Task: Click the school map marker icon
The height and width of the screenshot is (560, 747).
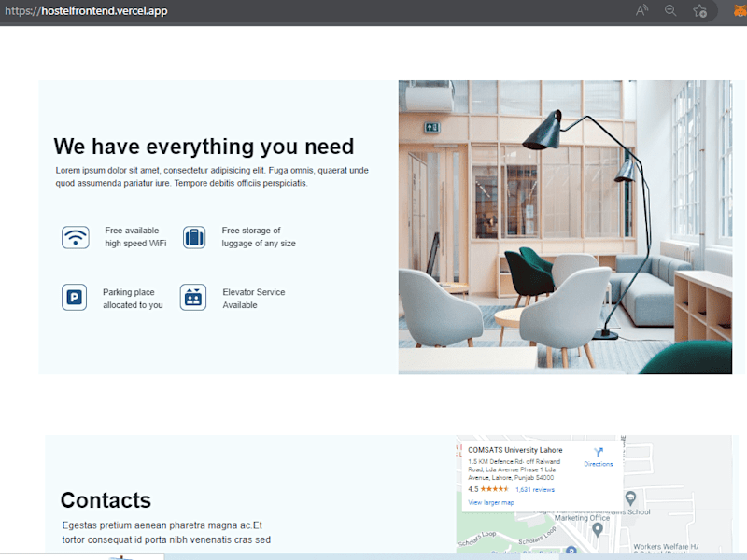Action: (x=630, y=498)
